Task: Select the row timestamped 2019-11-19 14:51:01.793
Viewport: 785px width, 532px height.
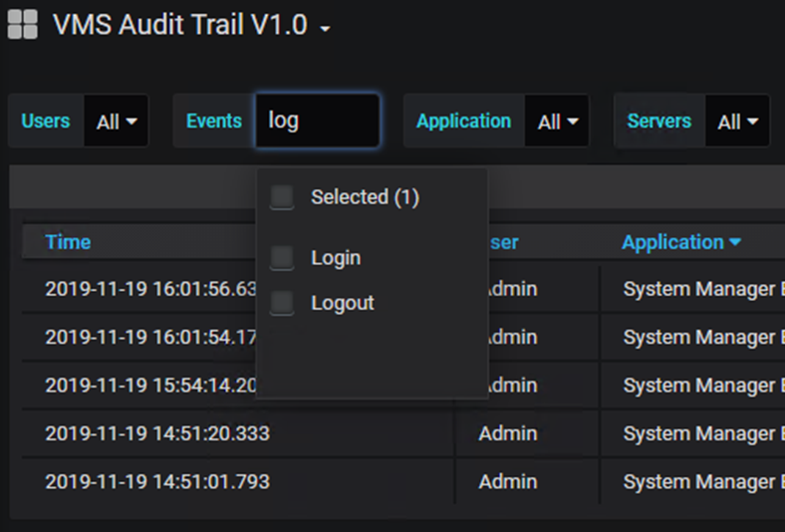Action: pos(157,482)
